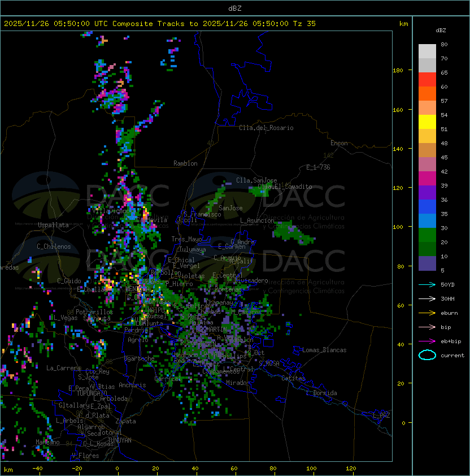470x476 pixels.
Task: Click the 'L_Asuncion' map label
Action: pos(257,220)
